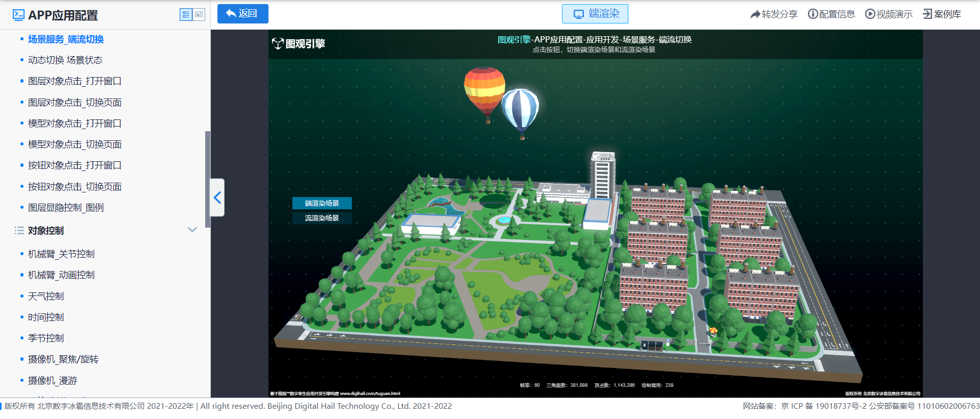Switch to 流渲染场景 in the scene
Image resolution: width=980 pixels, height=419 pixels.
(x=322, y=218)
